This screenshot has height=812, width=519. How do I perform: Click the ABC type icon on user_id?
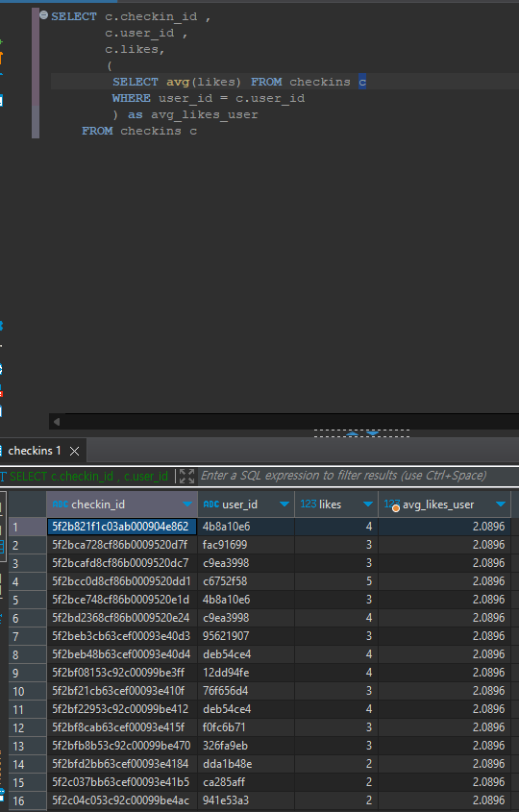click(x=210, y=504)
